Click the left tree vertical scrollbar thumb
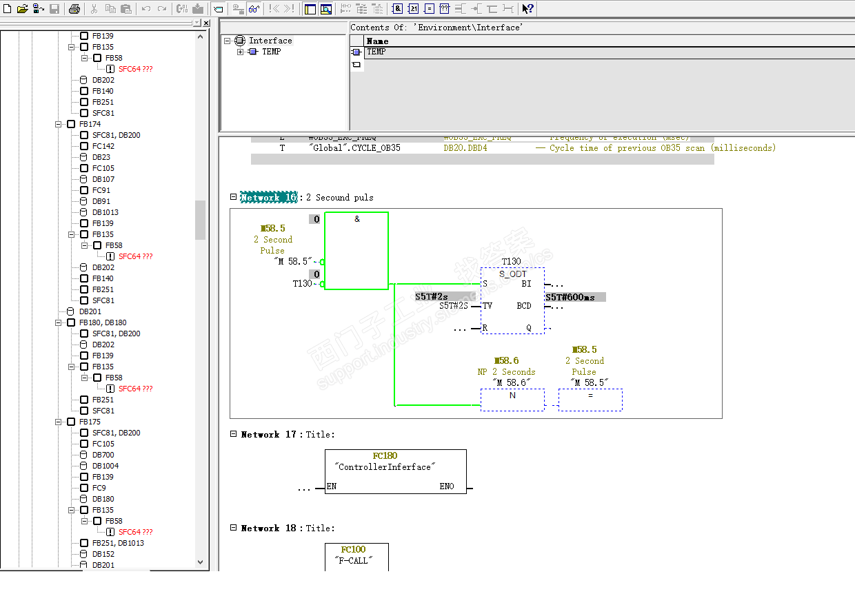The image size is (855, 616). click(201, 220)
